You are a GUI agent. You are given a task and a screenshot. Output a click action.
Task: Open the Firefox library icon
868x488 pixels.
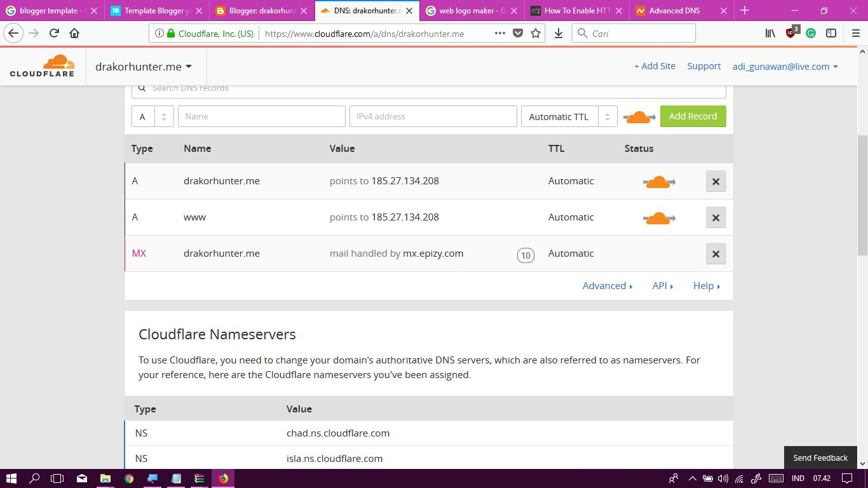pos(770,33)
